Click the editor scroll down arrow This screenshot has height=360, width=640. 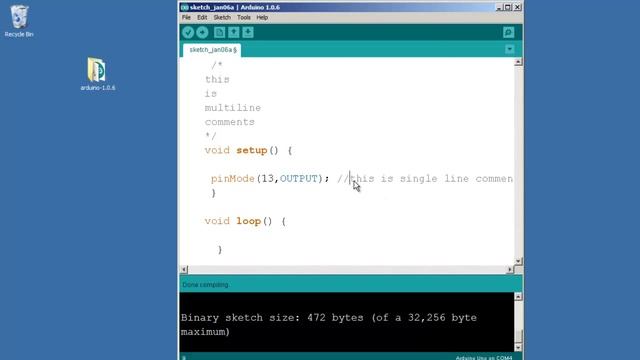point(518,261)
